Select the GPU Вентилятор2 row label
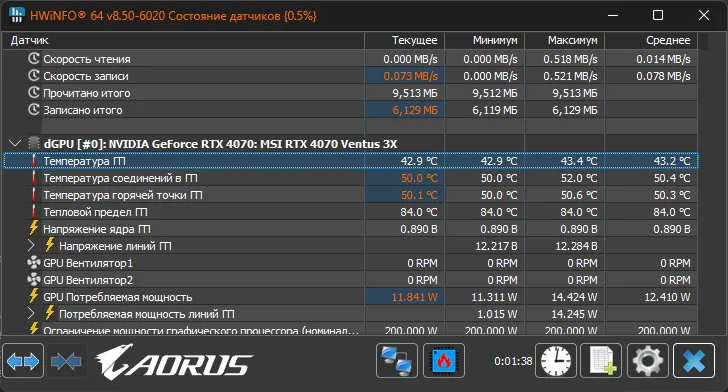Screen dimensions: 728x392 coord(88,280)
